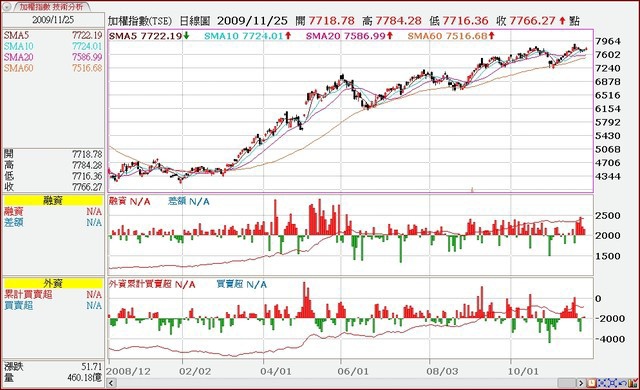Click the 2008/12 date label on the time axis
The image size is (640, 390).
tap(129, 372)
